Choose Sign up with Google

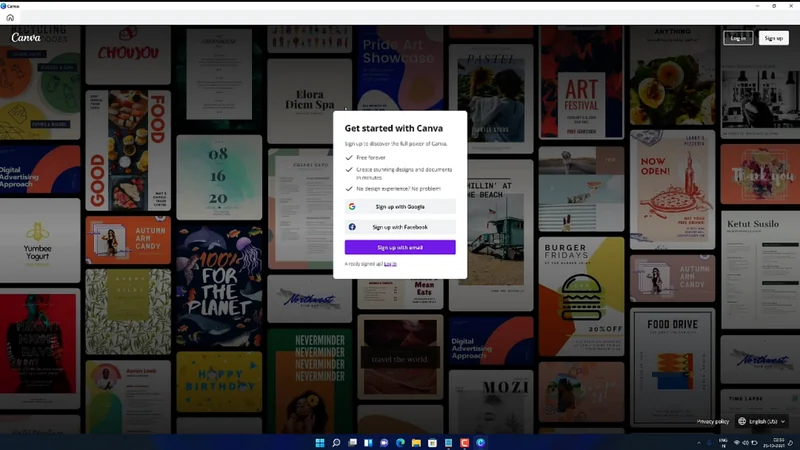pos(400,207)
